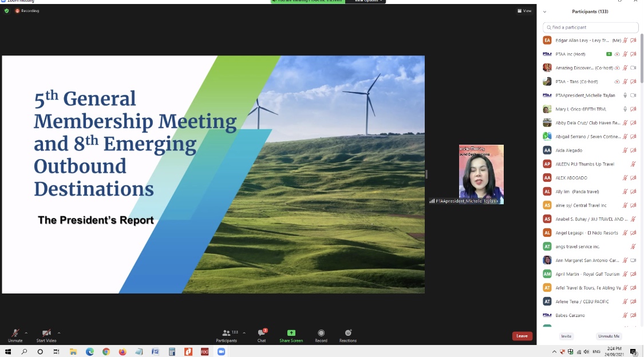Open the View layout menu

(524, 11)
